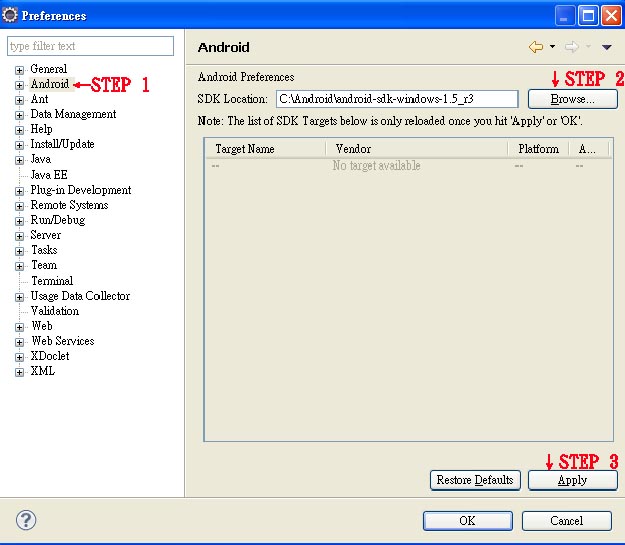The height and width of the screenshot is (545, 625).
Task: Click the Platform column header
Action: (x=539, y=149)
